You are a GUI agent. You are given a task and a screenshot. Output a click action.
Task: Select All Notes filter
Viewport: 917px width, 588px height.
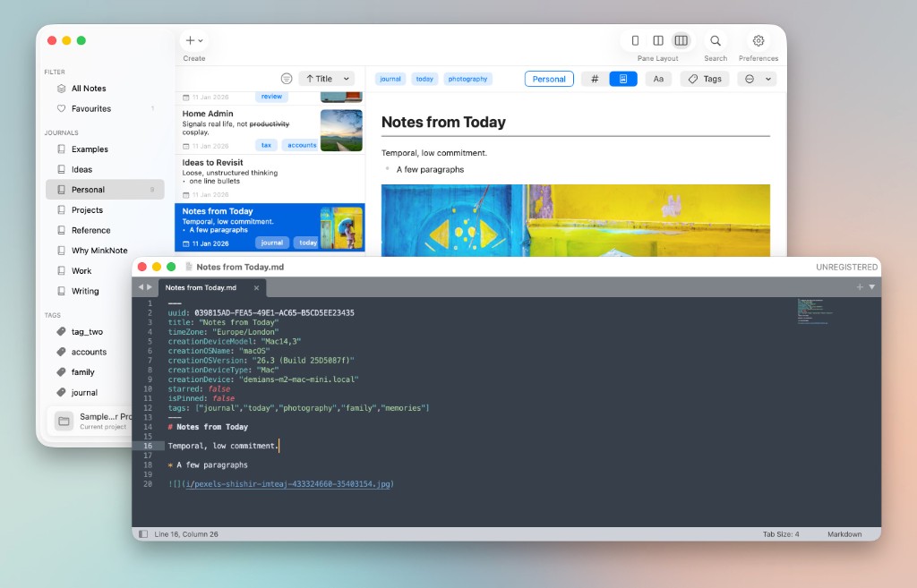pyautogui.click(x=105, y=89)
